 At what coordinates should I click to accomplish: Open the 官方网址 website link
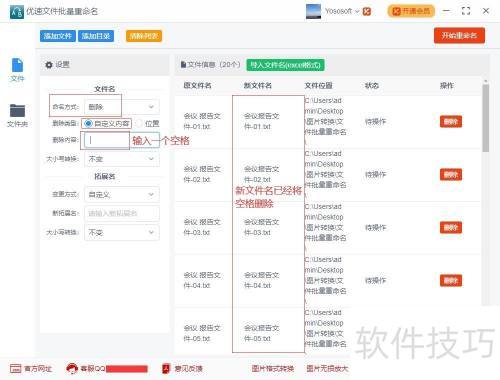click(x=38, y=369)
